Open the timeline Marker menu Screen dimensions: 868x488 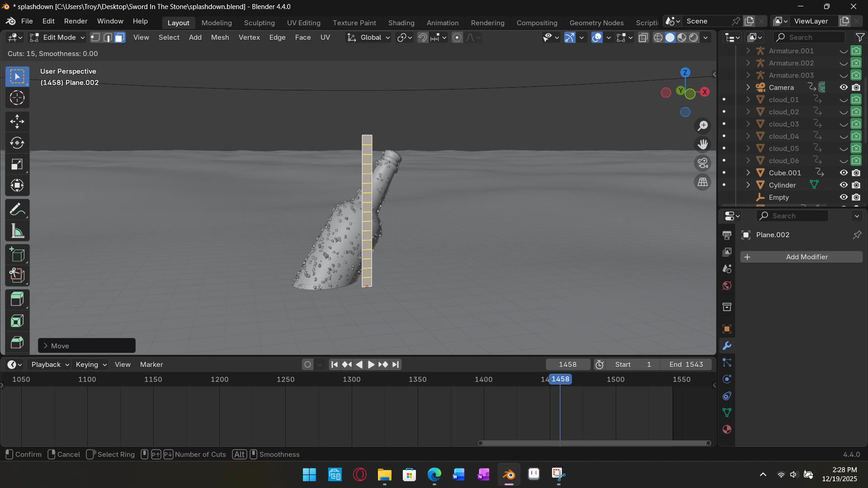point(151,365)
